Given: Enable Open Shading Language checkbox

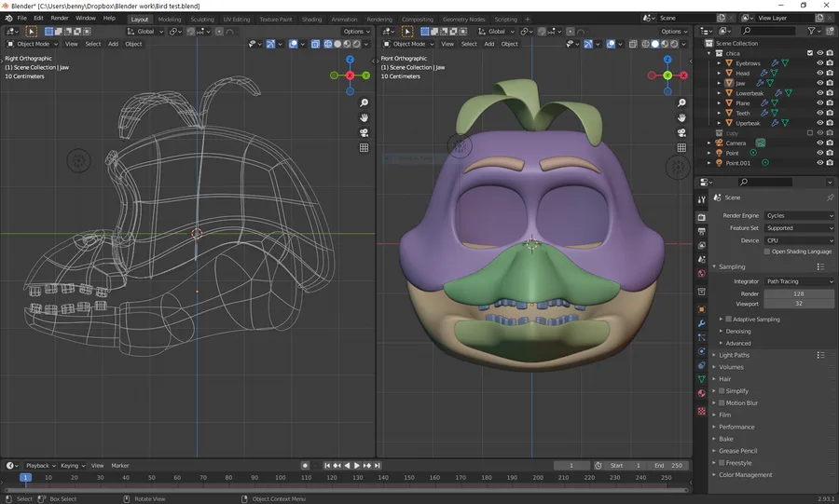Looking at the screenshot, I should (x=766, y=252).
